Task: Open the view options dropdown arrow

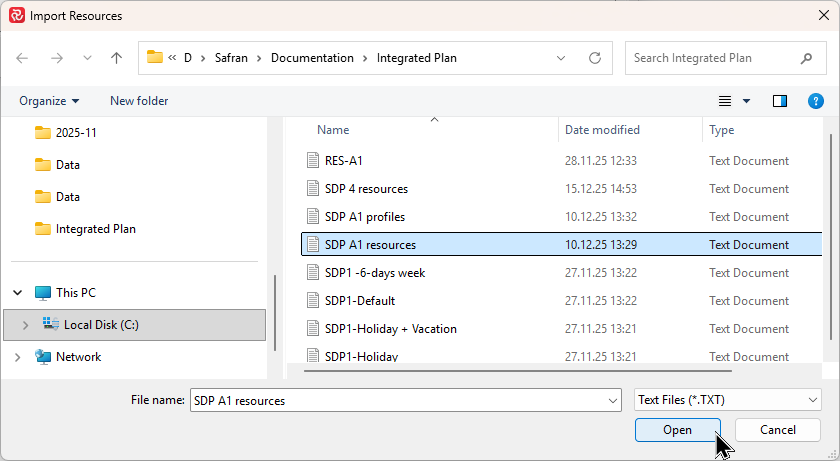Action: click(x=746, y=101)
